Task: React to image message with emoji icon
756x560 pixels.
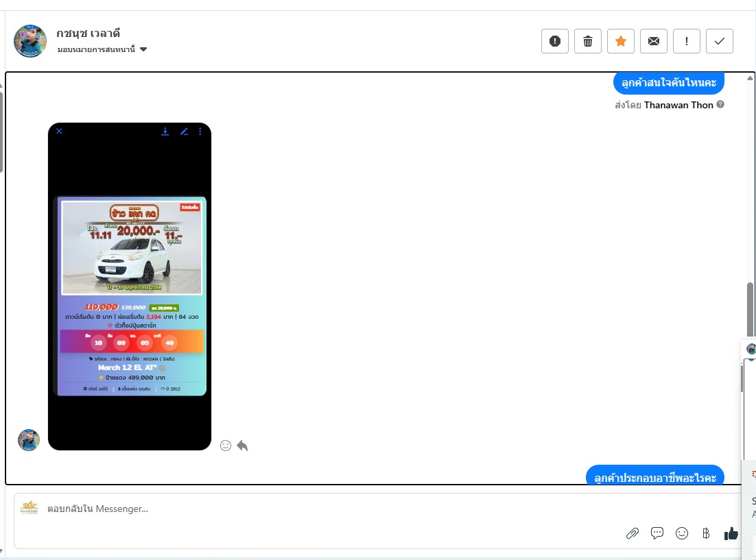Action: [x=226, y=446]
